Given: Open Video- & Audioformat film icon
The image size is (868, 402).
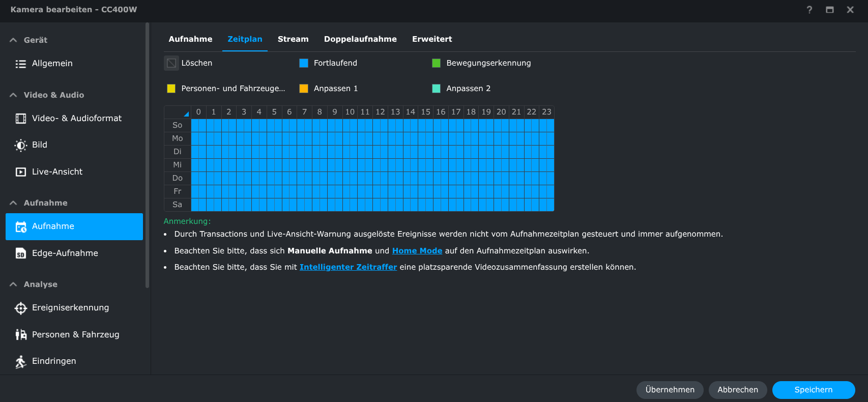Looking at the screenshot, I should click(x=20, y=119).
